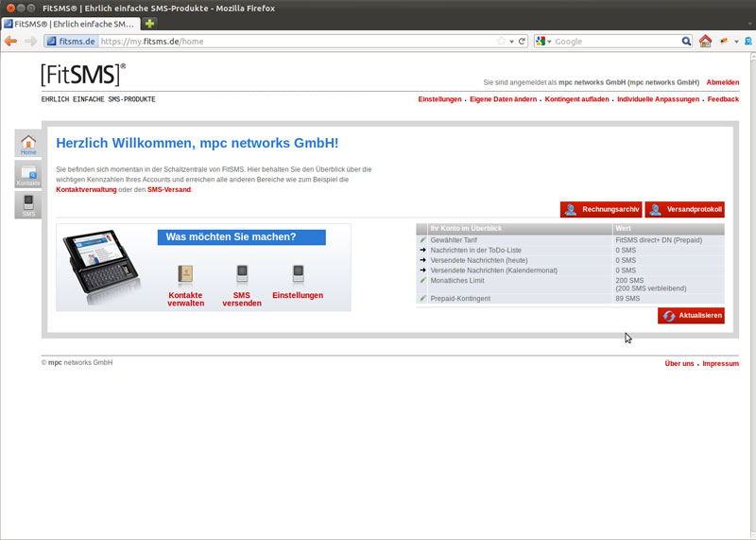
Task: Click the SMS versenden link
Action: 242,299
